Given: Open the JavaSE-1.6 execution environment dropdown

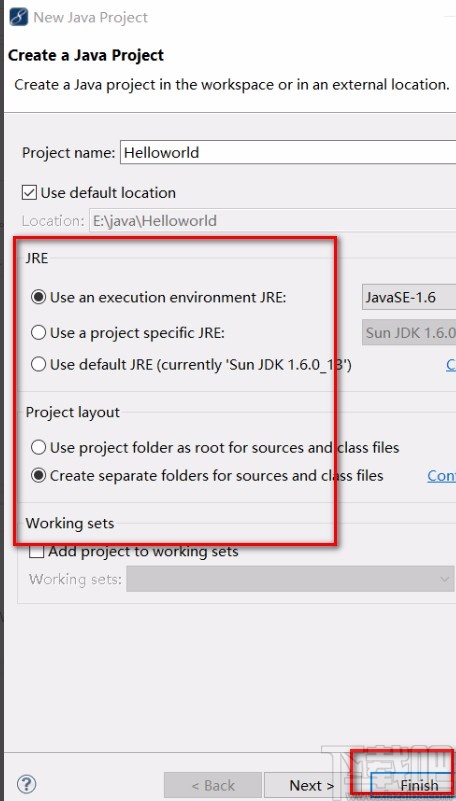Looking at the screenshot, I should [409, 297].
